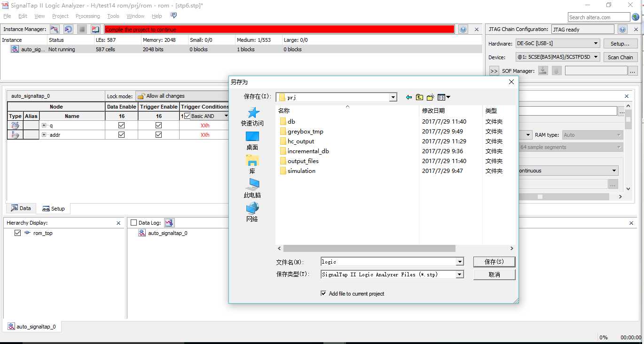Toggle the rom_top hierarchy checkbox
Viewport: 644px width, 344px height.
point(18,233)
